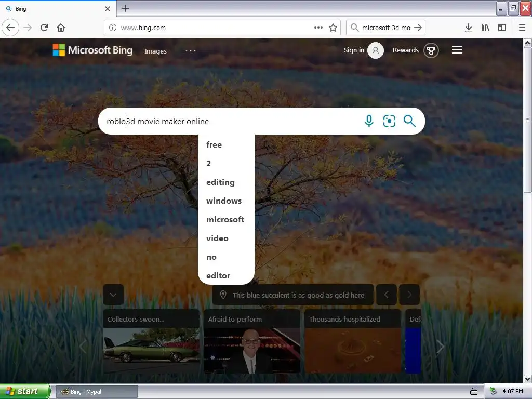Open visual search camera icon
Viewport: 532px width, 399px height.
tap(389, 121)
